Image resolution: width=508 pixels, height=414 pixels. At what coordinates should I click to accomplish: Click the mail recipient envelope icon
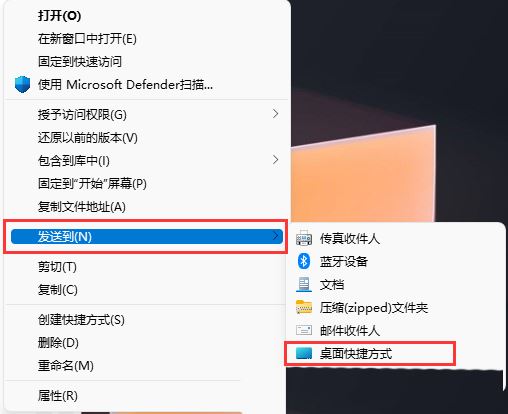tap(304, 330)
